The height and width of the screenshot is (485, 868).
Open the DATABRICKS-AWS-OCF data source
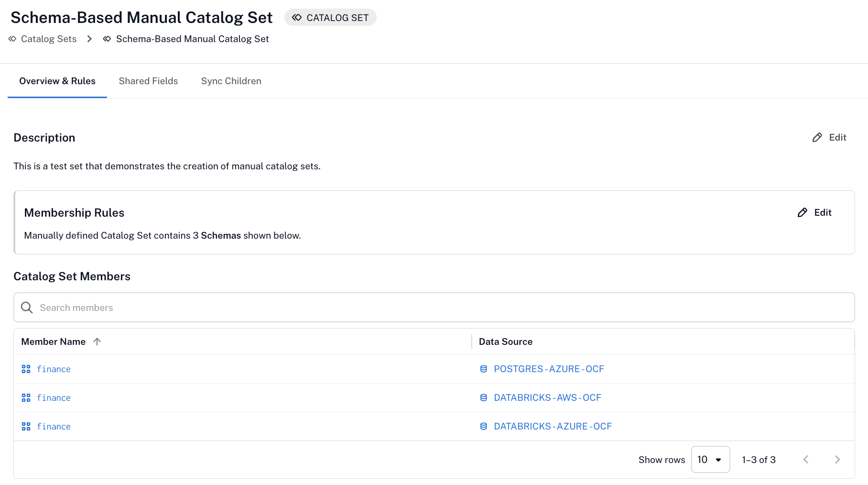click(x=547, y=397)
